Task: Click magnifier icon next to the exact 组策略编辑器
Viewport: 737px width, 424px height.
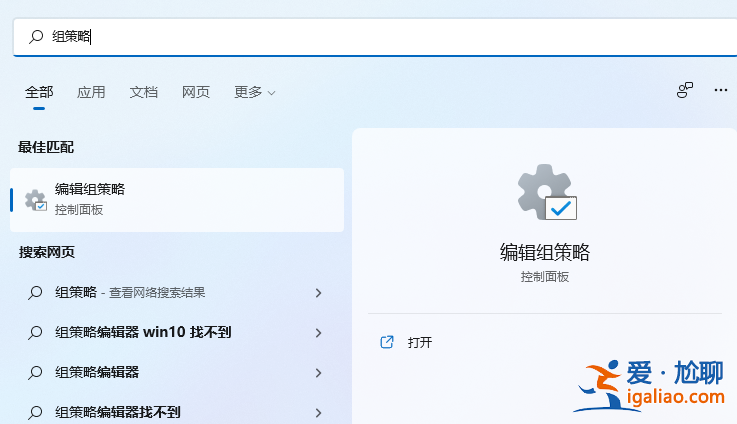Action: 35,373
